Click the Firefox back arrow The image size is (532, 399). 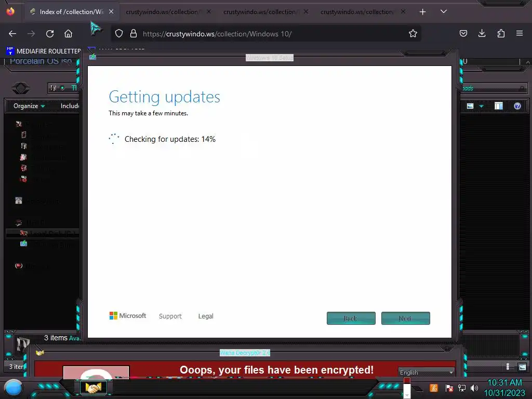[12, 34]
